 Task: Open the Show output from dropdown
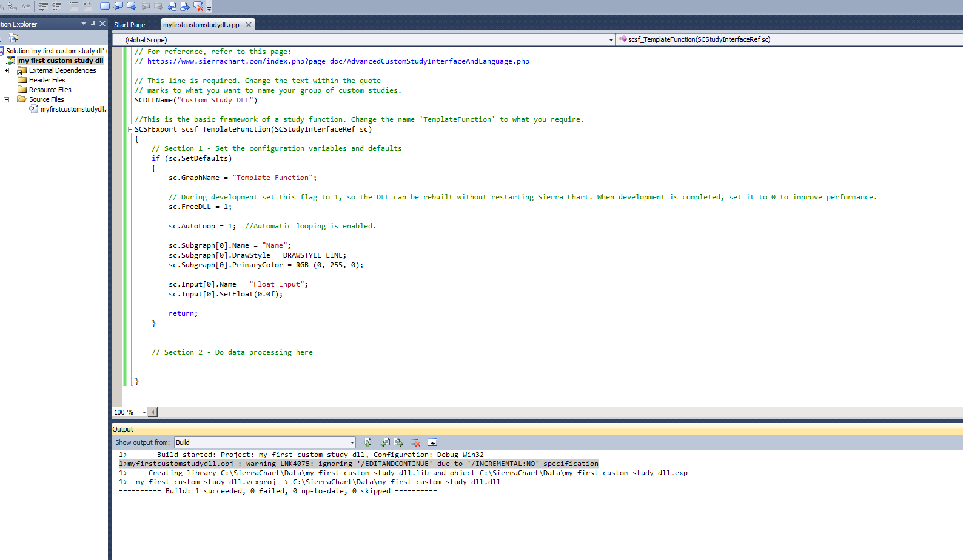tap(352, 442)
